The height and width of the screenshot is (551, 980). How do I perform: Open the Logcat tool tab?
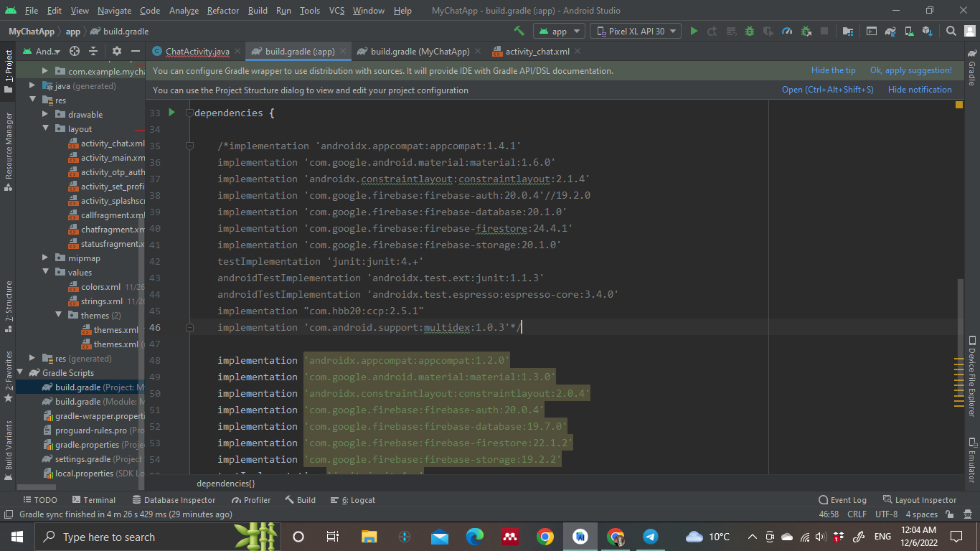click(x=353, y=500)
